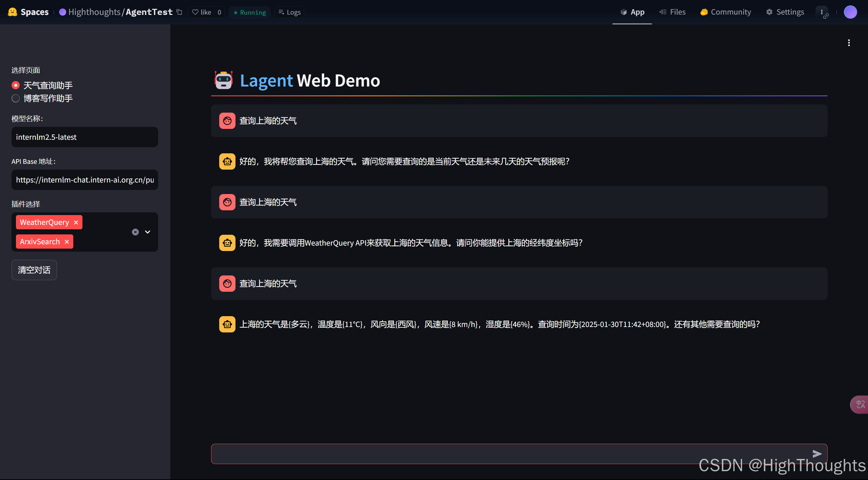Clear all selected plugins with the x icon
Viewport: 868px width, 480px height.
[135, 232]
